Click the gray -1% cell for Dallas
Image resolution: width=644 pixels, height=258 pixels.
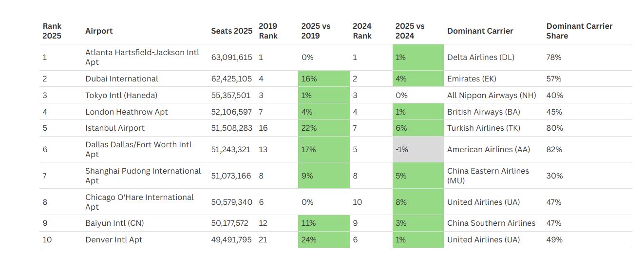click(417, 149)
